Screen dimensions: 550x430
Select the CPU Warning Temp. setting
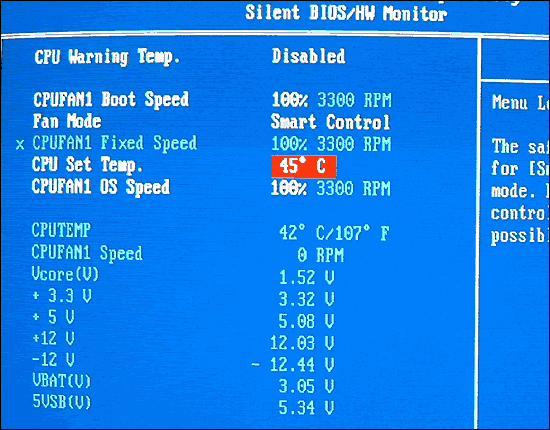point(107,57)
